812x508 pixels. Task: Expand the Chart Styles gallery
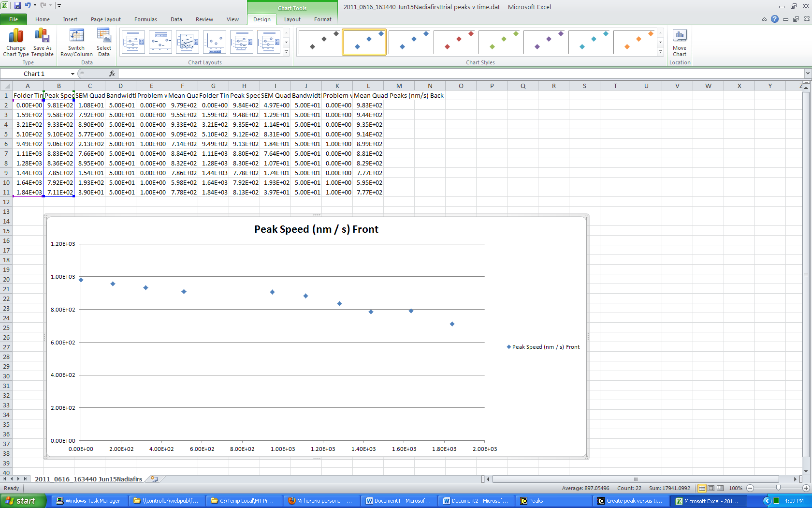[x=660, y=52]
